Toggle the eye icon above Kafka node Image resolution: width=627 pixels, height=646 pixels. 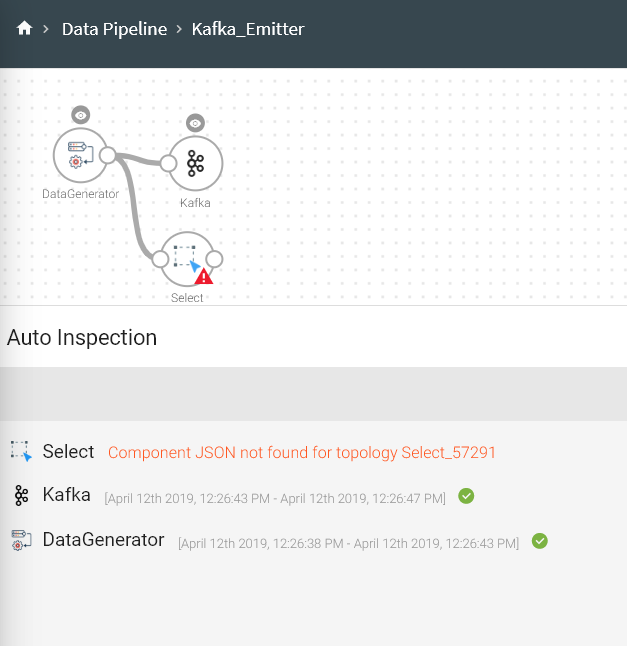tap(196, 123)
